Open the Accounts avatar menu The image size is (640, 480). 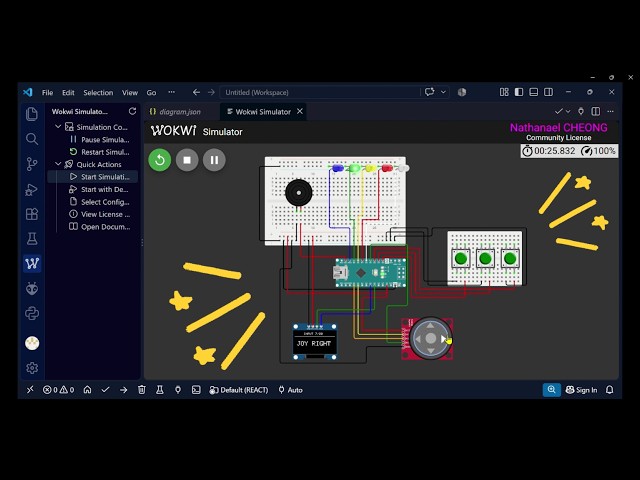point(32,343)
